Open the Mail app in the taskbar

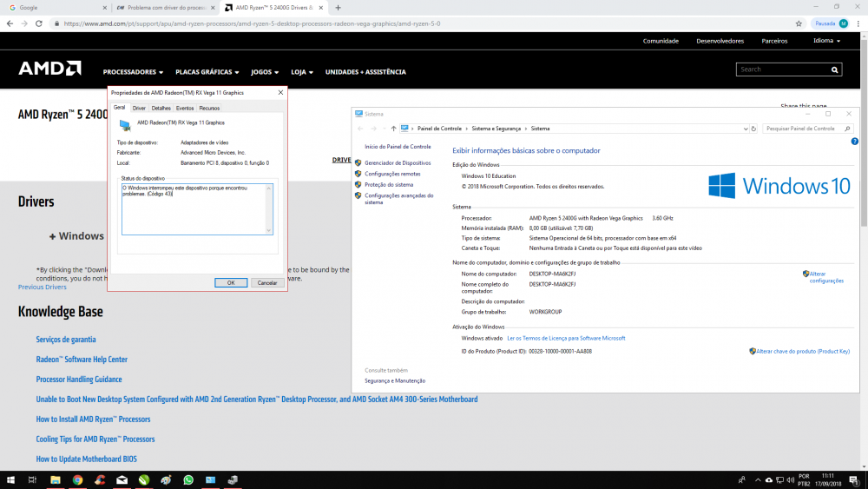click(x=122, y=480)
